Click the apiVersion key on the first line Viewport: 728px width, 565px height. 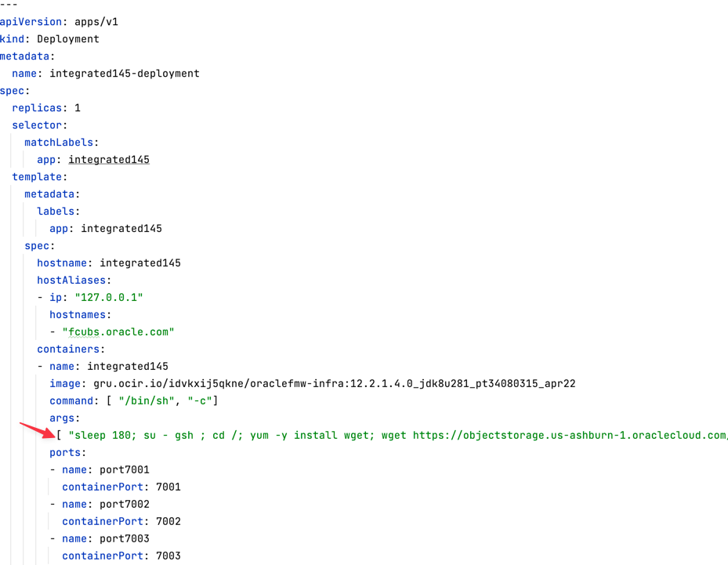pos(31,22)
